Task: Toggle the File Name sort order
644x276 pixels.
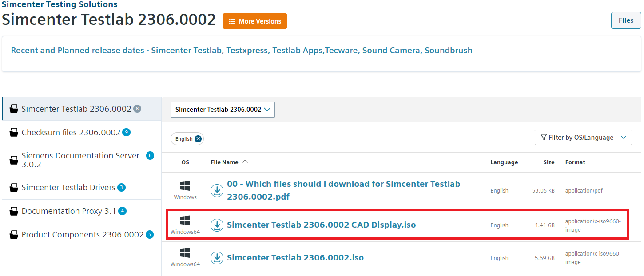Action: pyautogui.click(x=246, y=162)
